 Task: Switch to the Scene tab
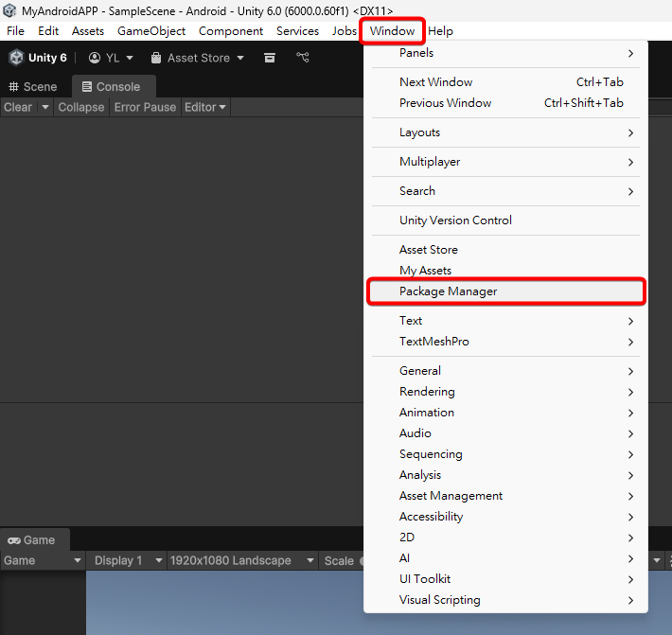(x=33, y=86)
